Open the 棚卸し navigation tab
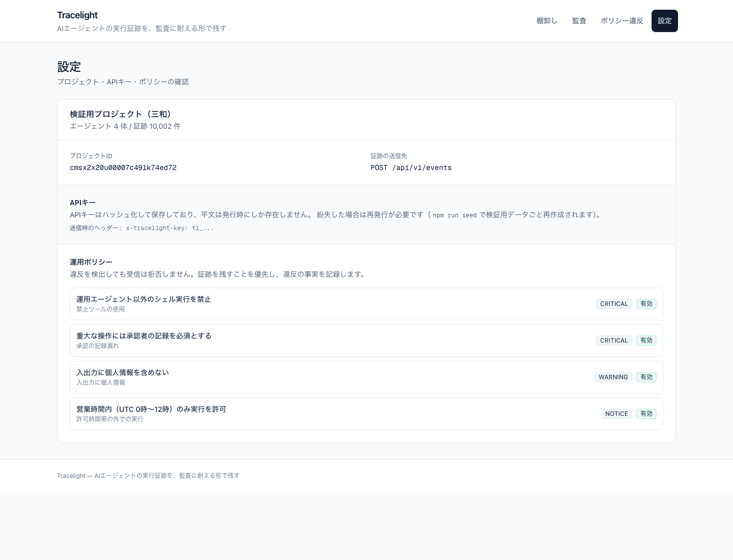The width and height of the screenshot is (733, 560). (547, 21)
